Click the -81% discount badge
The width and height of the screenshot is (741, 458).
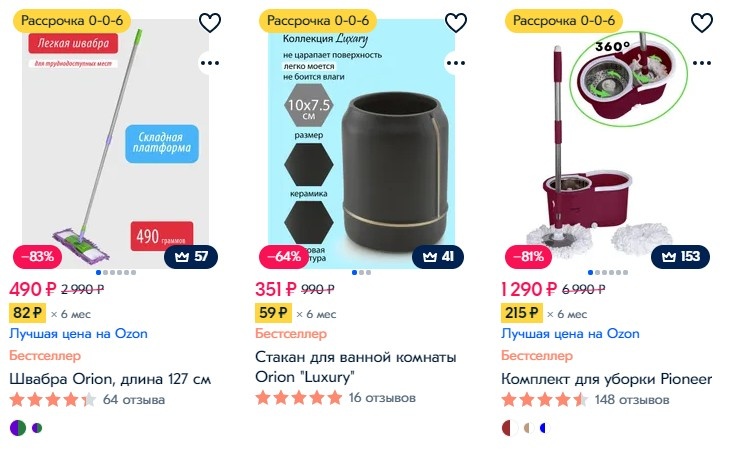[x=529, y=257]
